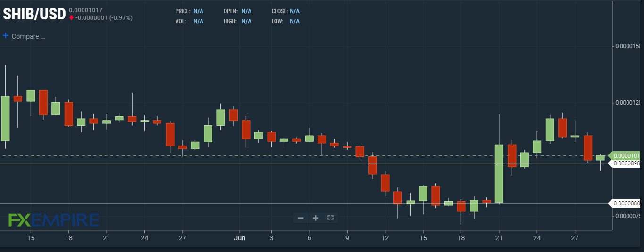The image size is (644, 252).
Task: Click the VOL: N/A field
Action: click(x=189, y=21)
